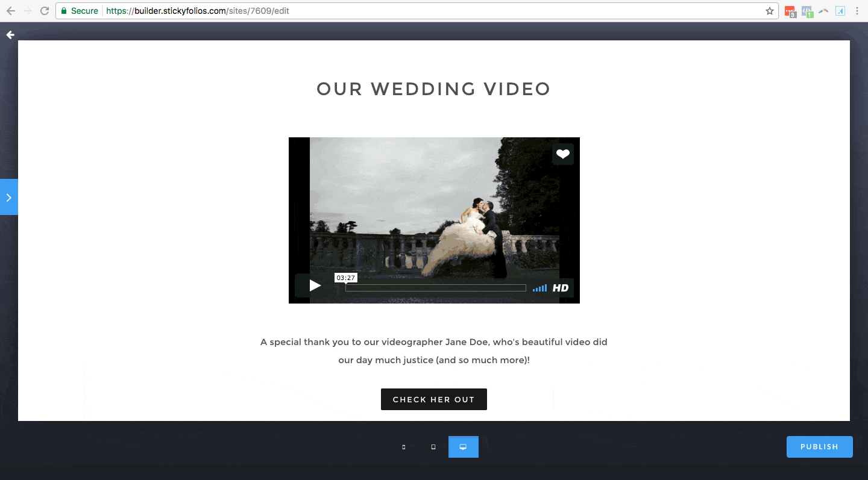Click the browser back arrow
The height and width of the screenshot is (480, 868).
pos(10,11)
